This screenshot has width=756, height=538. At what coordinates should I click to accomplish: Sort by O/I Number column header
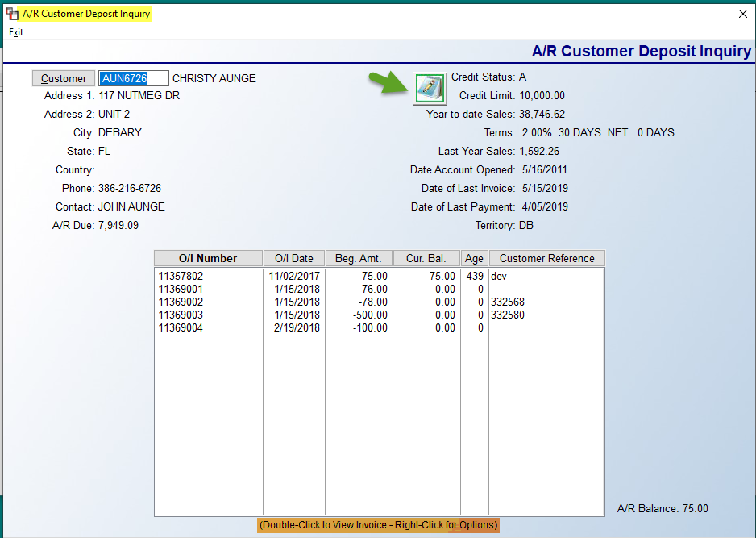pyautogui.click(x=208, y=258)
